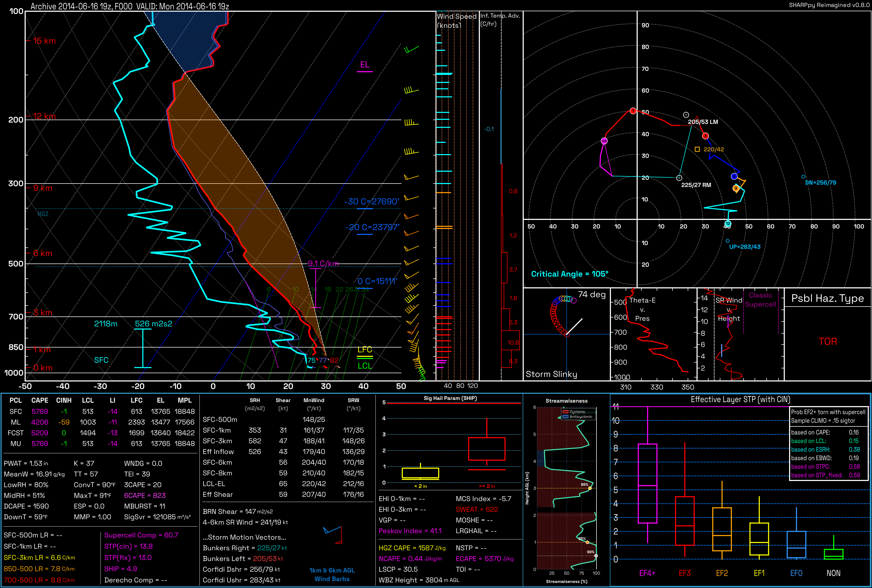The image size is (872, 588).
Task: Click the 'based on STPC: 0.58' row
Action: (x=825, y=467)
